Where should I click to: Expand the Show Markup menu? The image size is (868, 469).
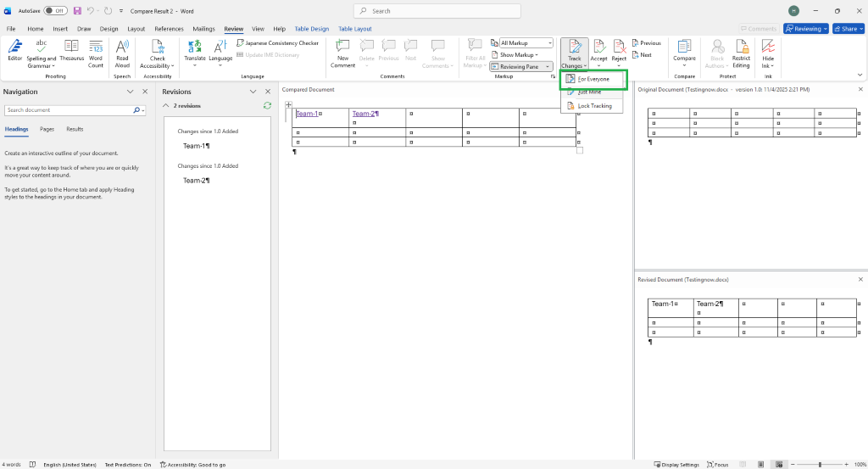point(515,55)
